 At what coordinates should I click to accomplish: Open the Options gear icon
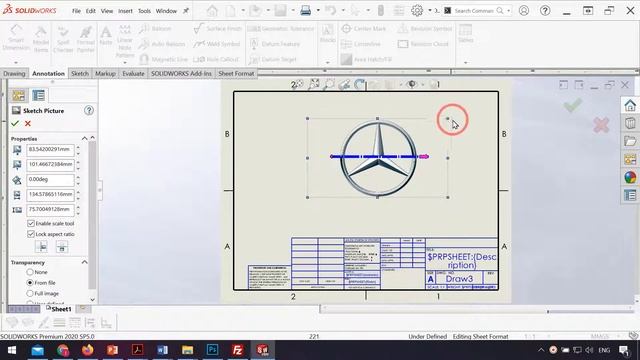417,11
